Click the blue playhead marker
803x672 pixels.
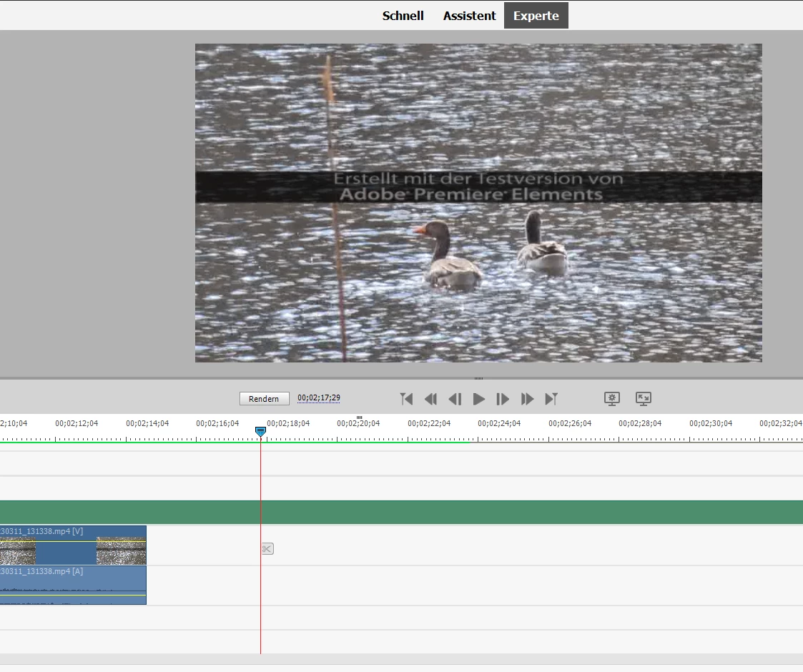tap(260, 432)
